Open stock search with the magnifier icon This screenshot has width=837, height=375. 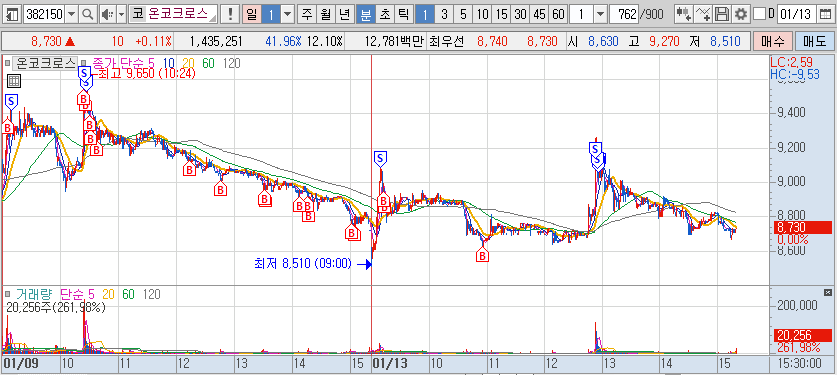click(87, 14)
